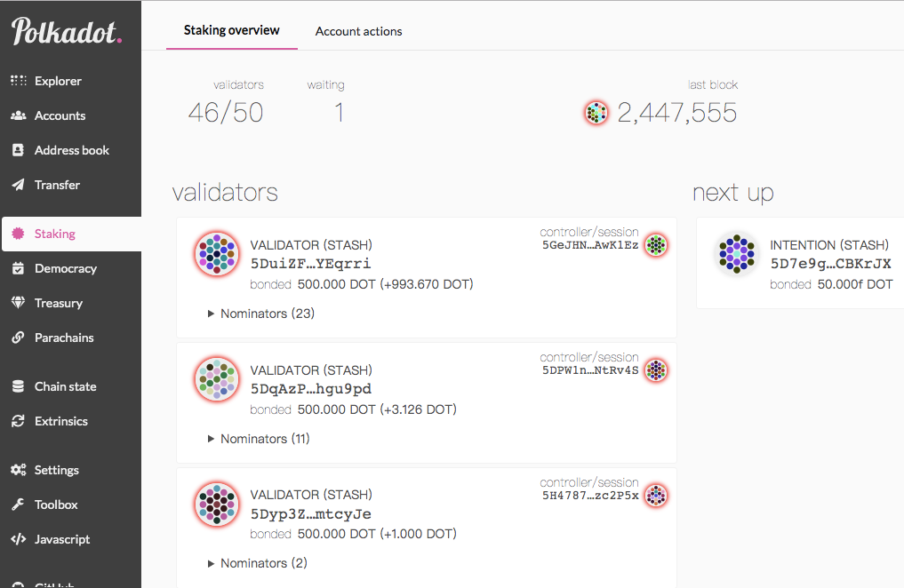Open Democracy calendar icon in sidebar
The height and width of the screenshot is (588, 904).
click(19, 268)
